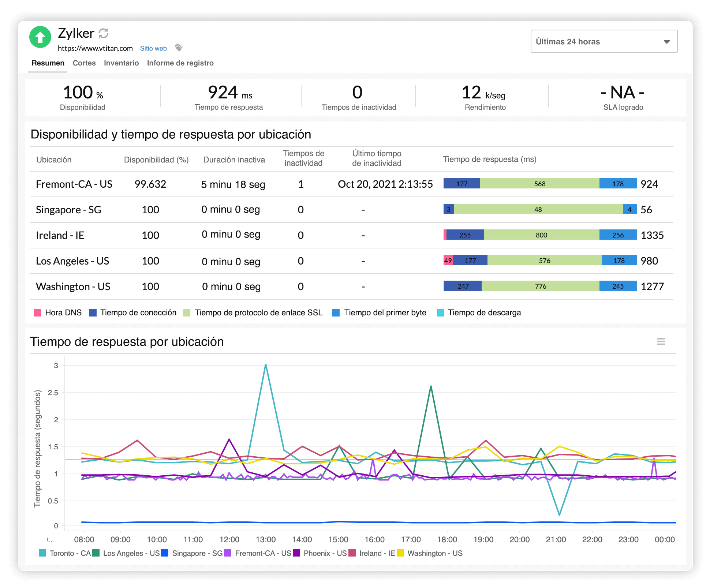Click the 247 connection segment in Washington bar
The image size is (710, 588).
[463, 286]
